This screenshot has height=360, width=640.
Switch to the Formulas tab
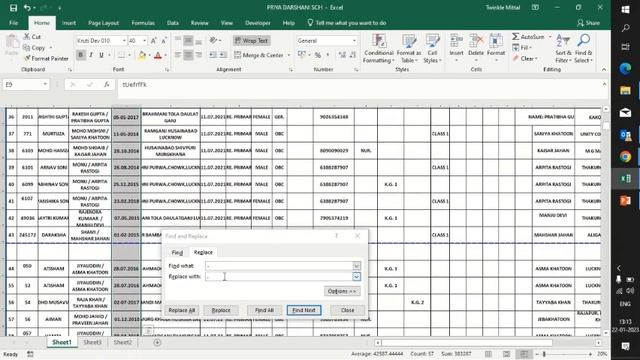pyautogui.click(x=143, y=23)
